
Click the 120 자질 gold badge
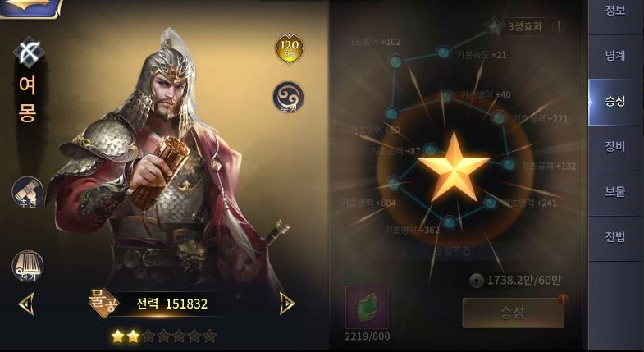tap(289, 49)
